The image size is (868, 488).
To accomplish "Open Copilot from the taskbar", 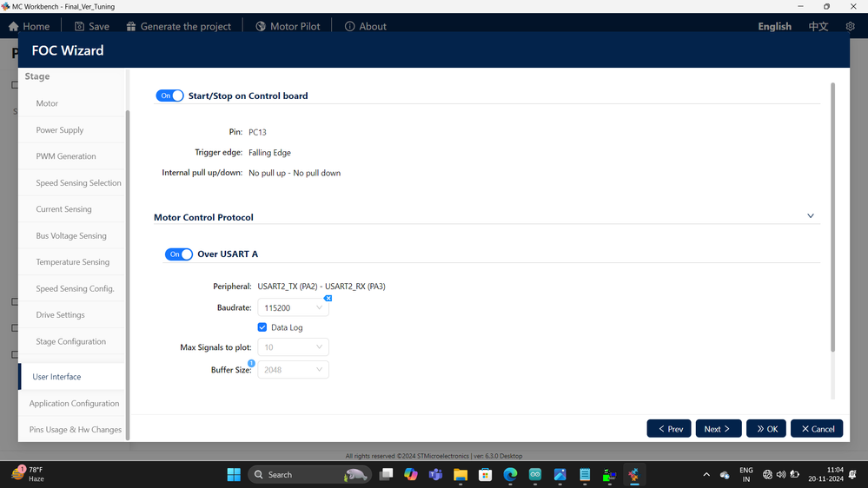I will coord(411,475).
